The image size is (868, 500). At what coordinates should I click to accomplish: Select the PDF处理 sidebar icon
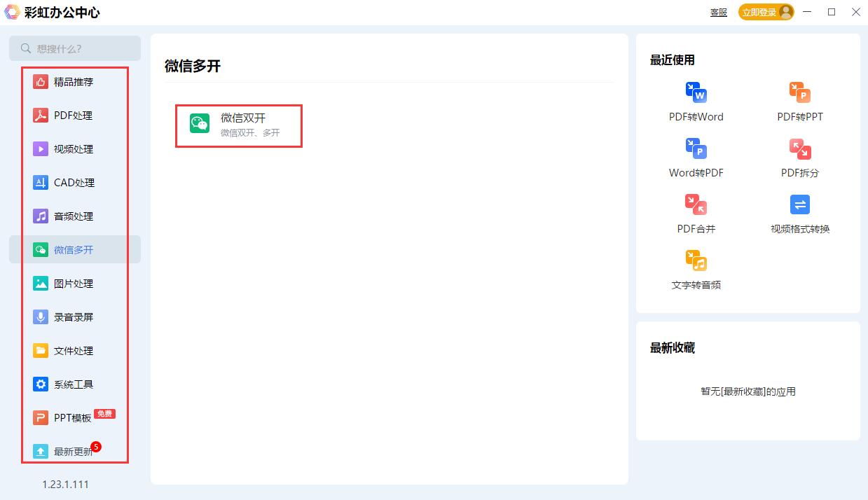(41, 115)
